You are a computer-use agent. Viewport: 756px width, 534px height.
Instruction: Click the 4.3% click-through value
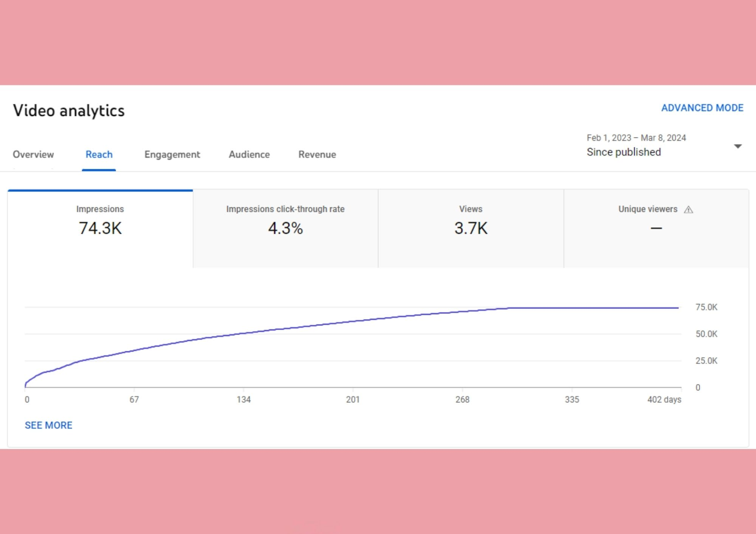(285, 228)
